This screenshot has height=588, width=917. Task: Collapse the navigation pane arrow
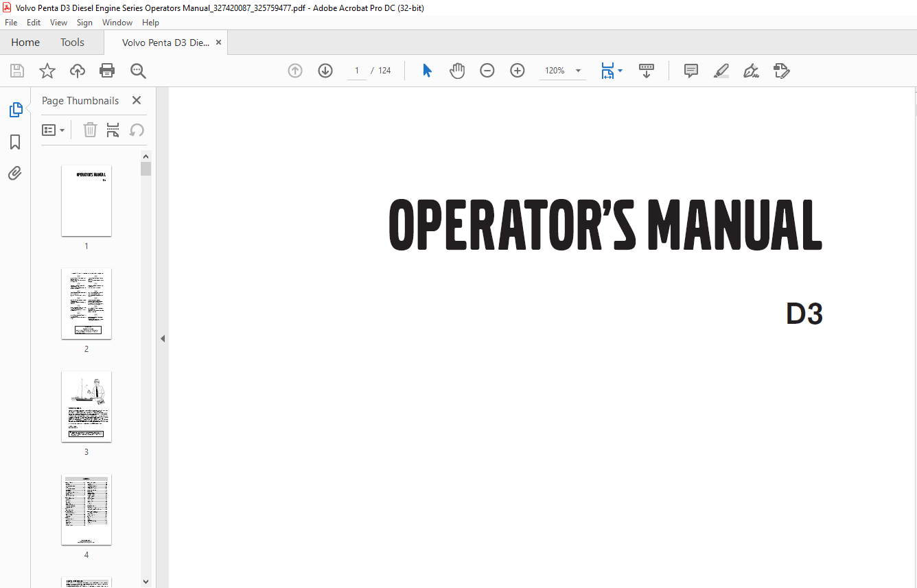click(x=163, y=338)
